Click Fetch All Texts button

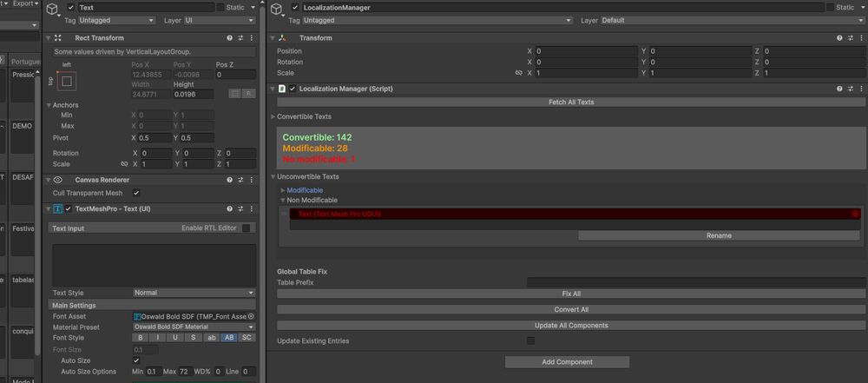(571, 102)
